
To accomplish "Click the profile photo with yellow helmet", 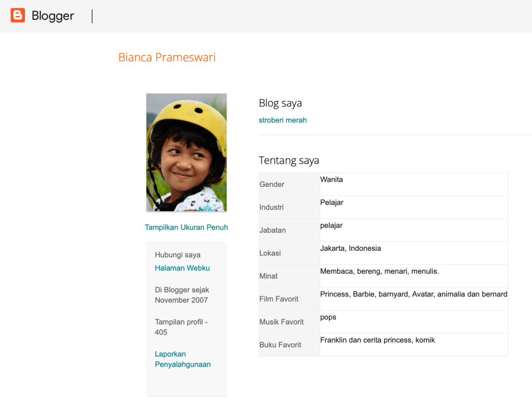I will (186, 152).
